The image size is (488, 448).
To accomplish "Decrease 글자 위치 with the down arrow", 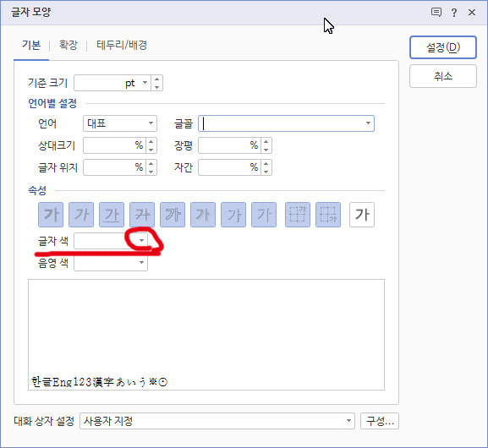I will 151,172.
